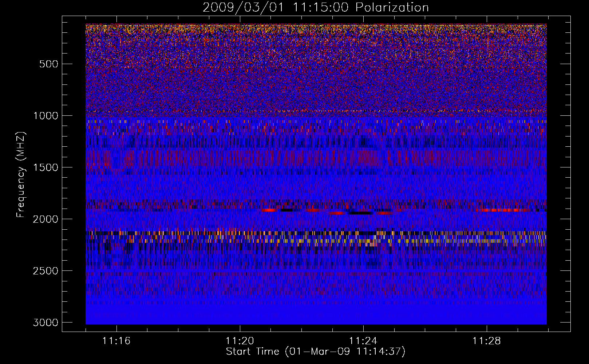
Task: Click the 11:28 time tick label
Action: pyautogui.click(x=486, y=341)
